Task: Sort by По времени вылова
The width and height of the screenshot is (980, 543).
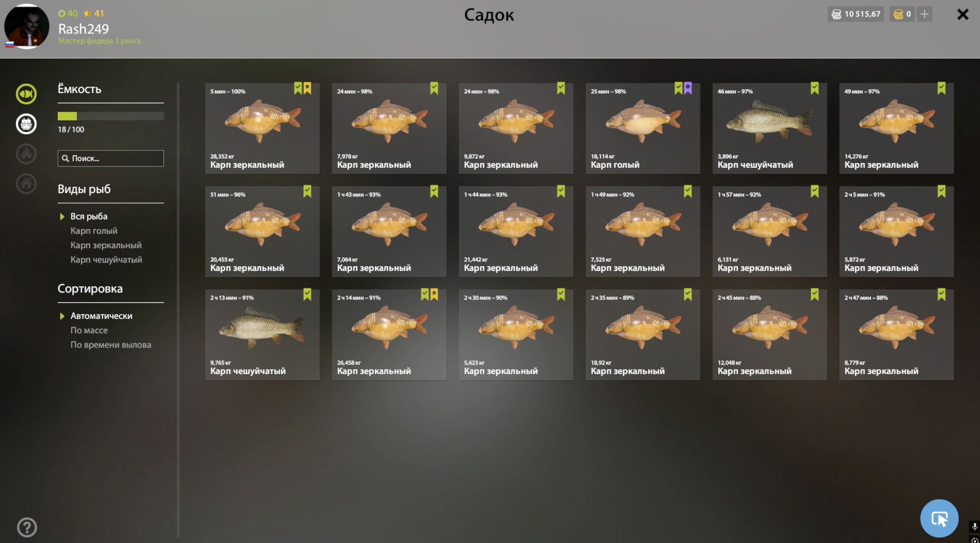Action: coord(111,345)
